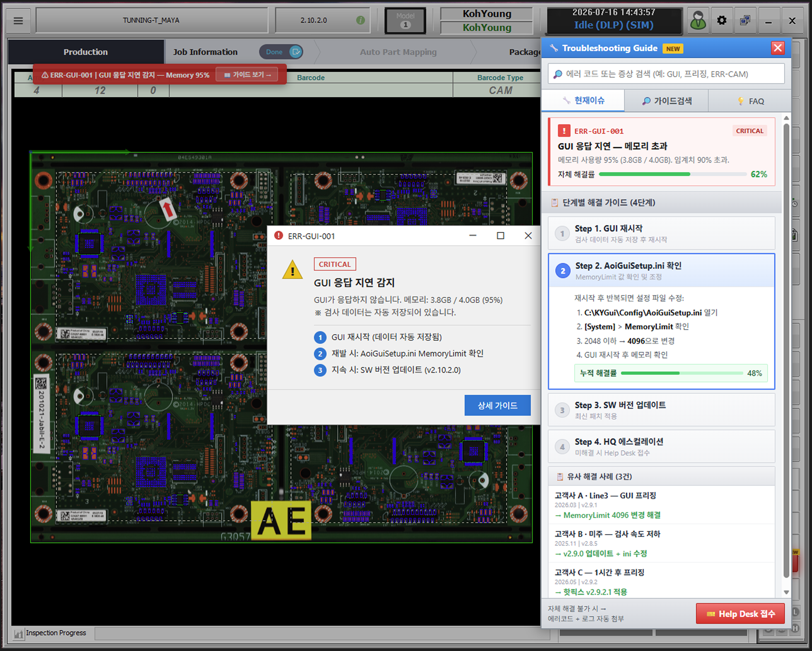Click the window switch icon beside settings gear
812x651 pixels.
pyautogui.click(x=745, y=21)
